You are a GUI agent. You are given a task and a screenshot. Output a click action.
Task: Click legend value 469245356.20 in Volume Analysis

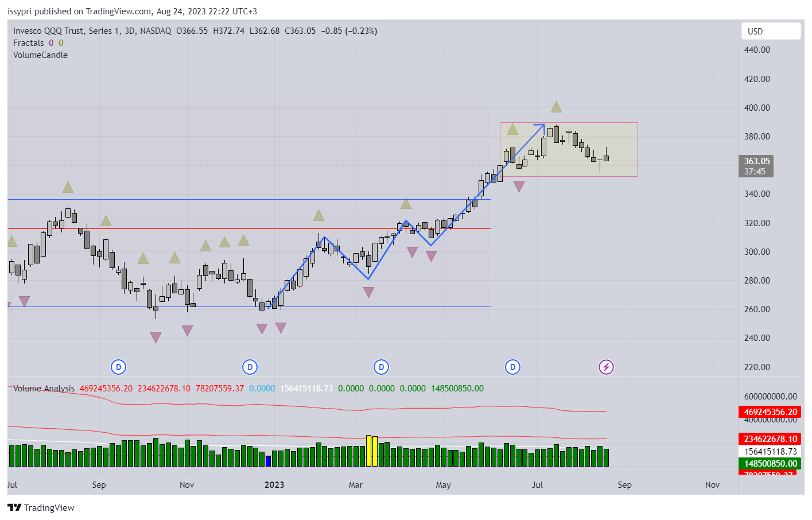point(106,389)
